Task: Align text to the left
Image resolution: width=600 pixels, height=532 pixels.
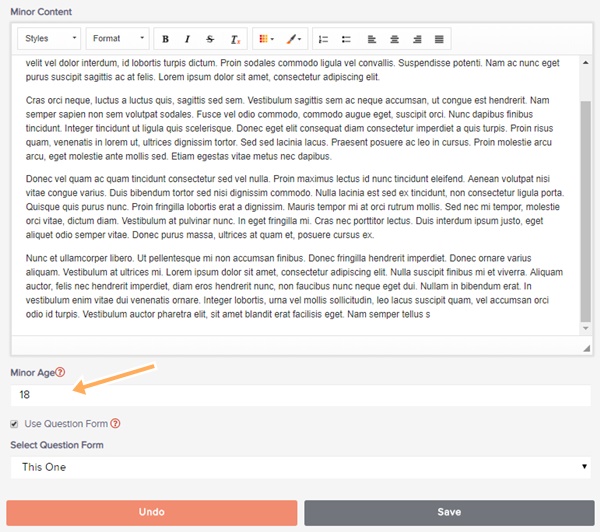Action: (x=372, y=39)
